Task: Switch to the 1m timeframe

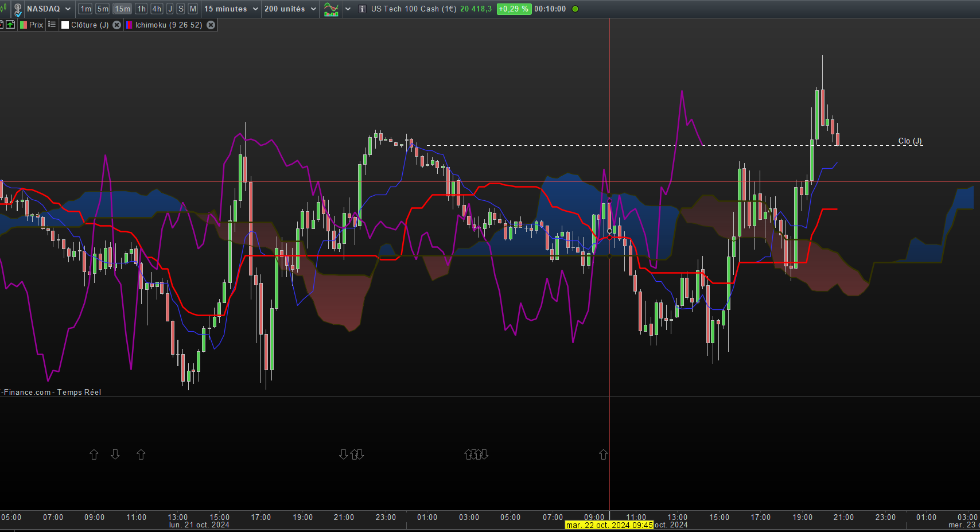Action: (85, 9)
